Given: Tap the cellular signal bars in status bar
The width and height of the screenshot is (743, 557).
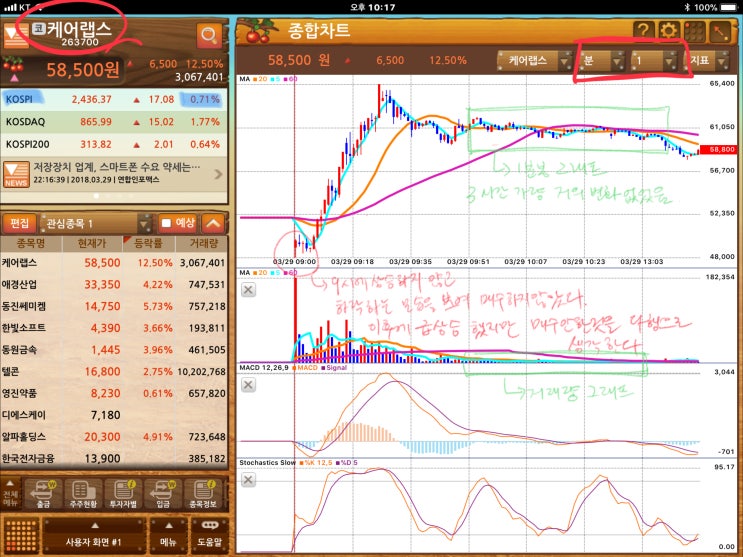Looking at the screenshot, I should [x=9, y=7].
